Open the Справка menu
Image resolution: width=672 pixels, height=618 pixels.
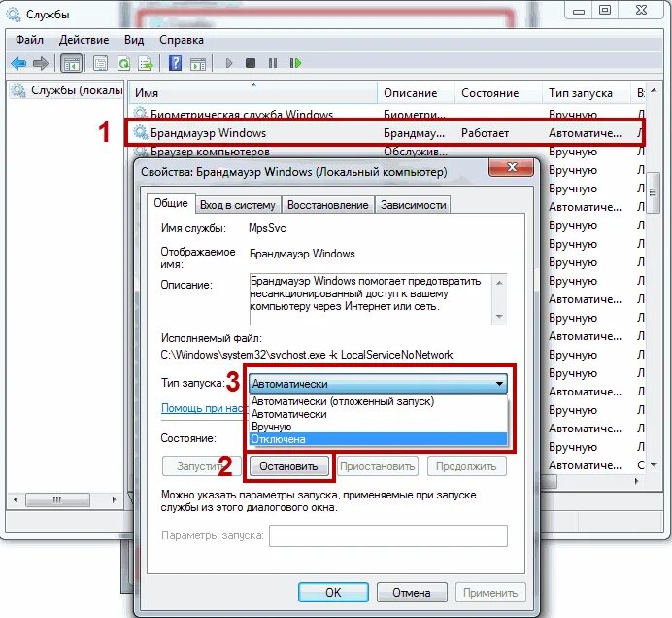(182, 40)
